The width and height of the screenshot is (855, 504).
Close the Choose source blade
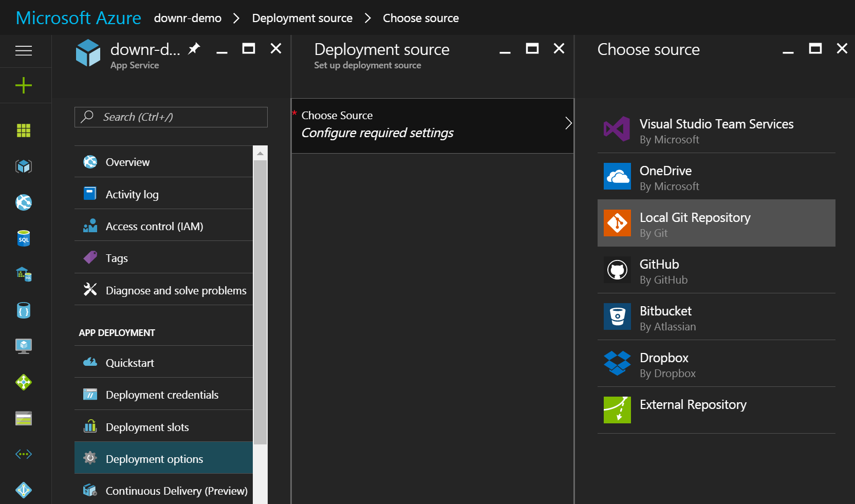pos(842,48)
